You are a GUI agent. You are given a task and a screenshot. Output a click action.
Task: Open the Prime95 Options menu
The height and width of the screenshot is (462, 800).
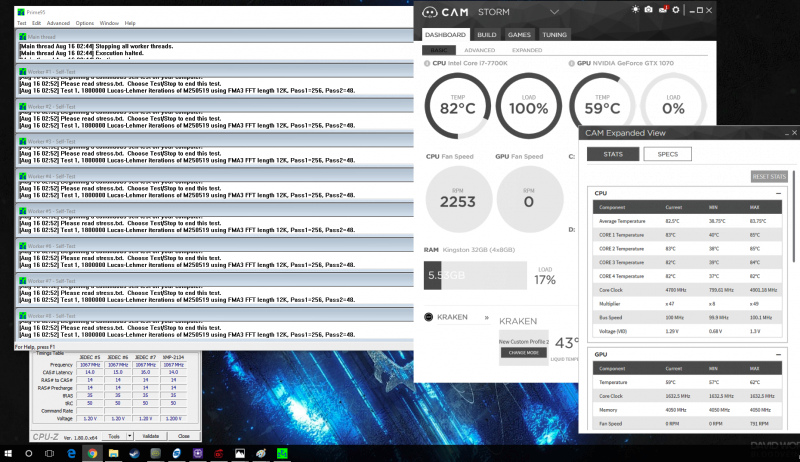tap(85, 23)
